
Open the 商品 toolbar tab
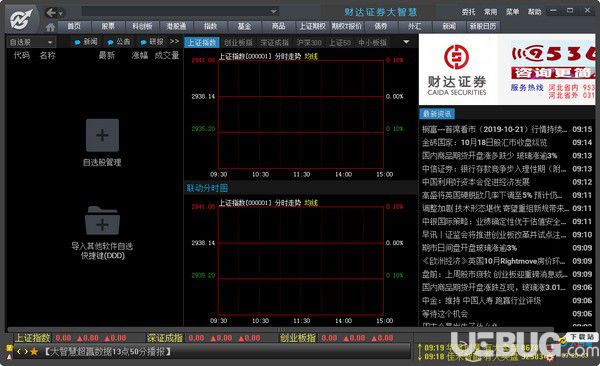point(278,26)
